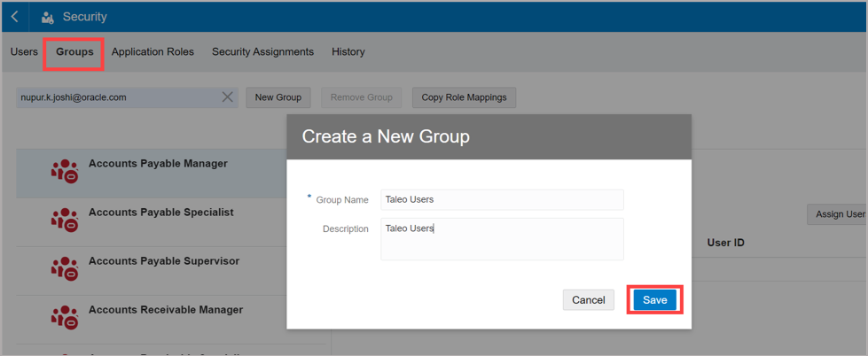
Task: Click the back arrow in header
Action: point(15,17)
